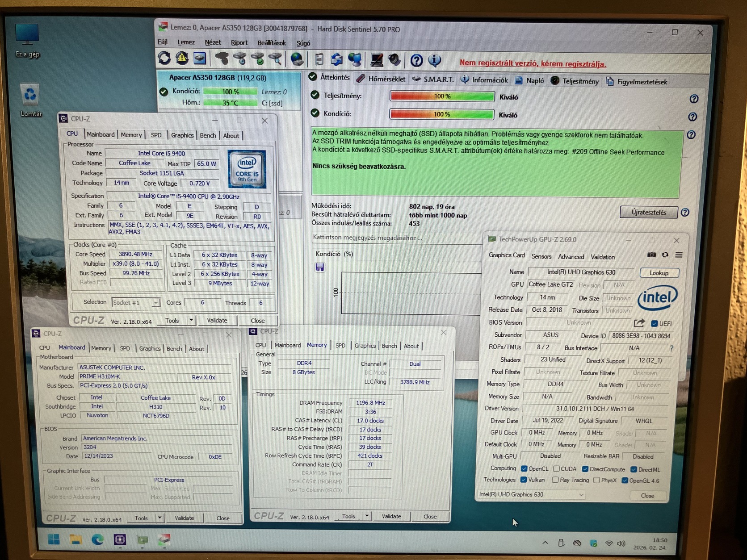
Task: Click the save icon above the Kondíció chart
Action: tap(320, 267)
